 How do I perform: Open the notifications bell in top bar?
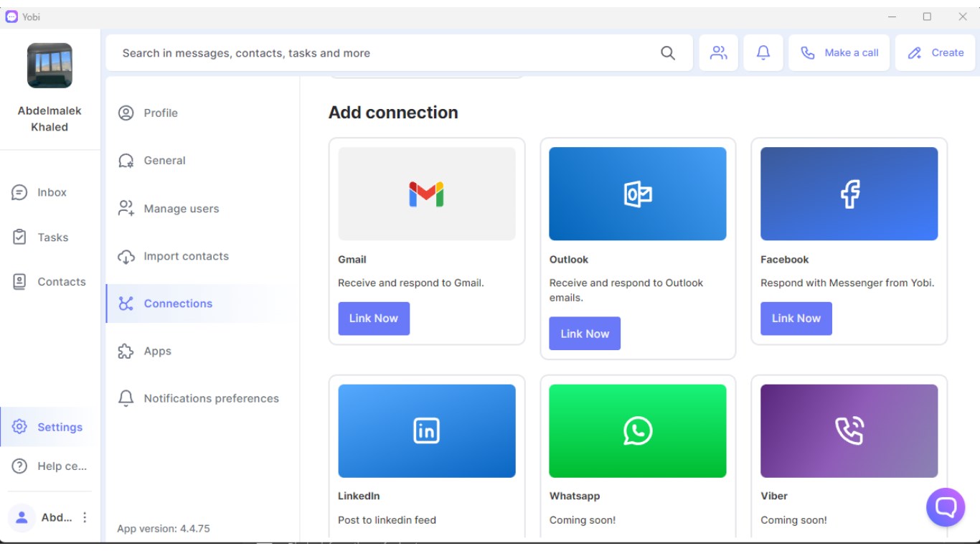pyautogui.click(x=763, y=52)
